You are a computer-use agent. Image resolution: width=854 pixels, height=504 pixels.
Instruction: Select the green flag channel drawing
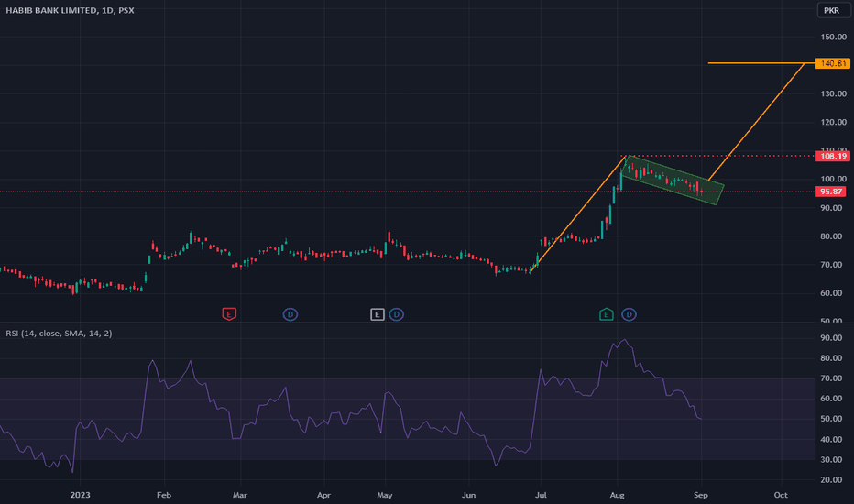tap(673, 181)
